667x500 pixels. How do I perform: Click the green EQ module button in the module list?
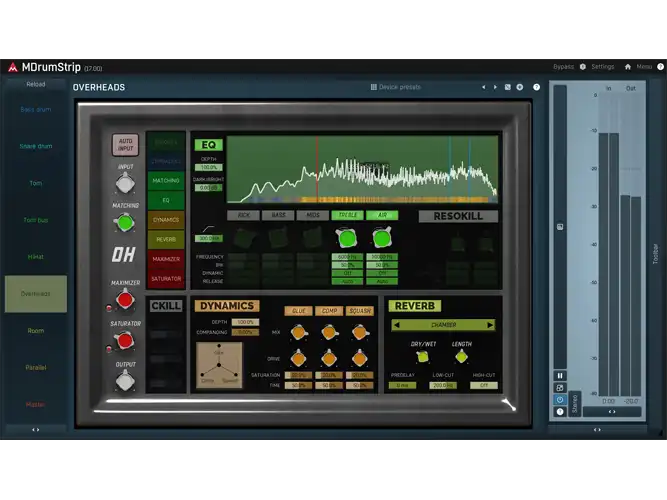(166, 200)
